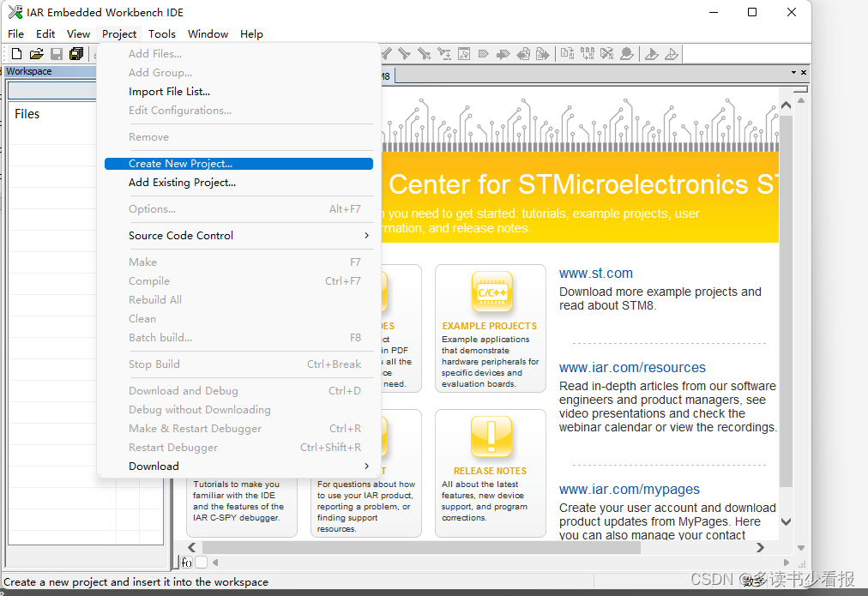868x596 pixels.
Task: Open the Help menu
Action: pos(251,33)
